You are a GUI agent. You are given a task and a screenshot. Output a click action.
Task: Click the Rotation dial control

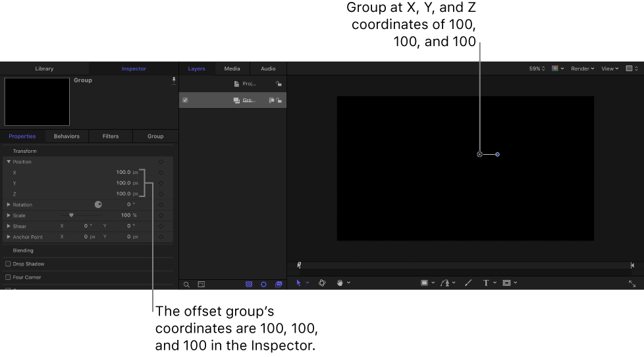click(98, 205)
